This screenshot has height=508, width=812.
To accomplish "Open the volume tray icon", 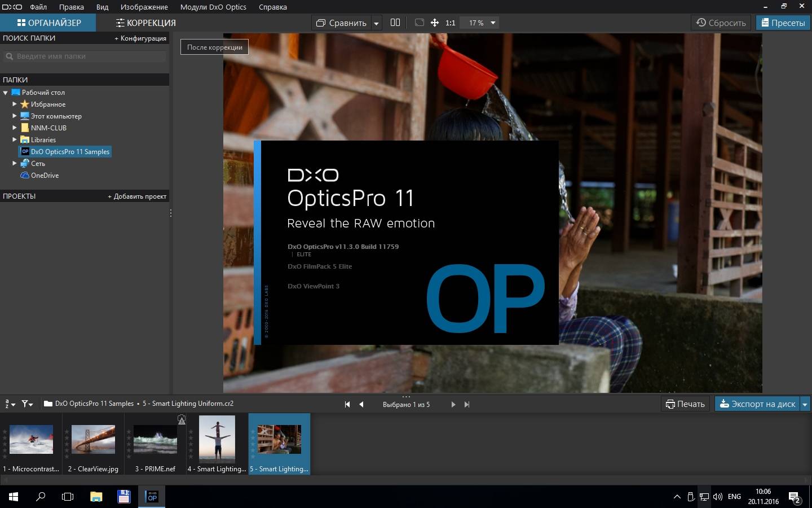I will (718, 497).
